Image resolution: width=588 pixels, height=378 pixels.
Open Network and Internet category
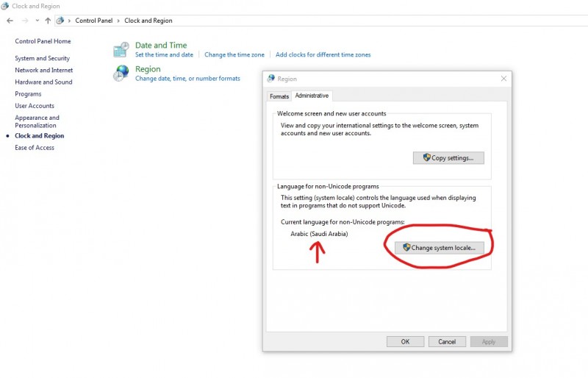pos(44,70)
